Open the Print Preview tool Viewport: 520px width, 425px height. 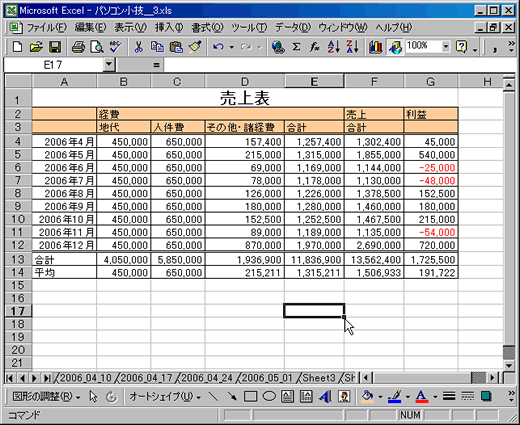tap(97, 47)
